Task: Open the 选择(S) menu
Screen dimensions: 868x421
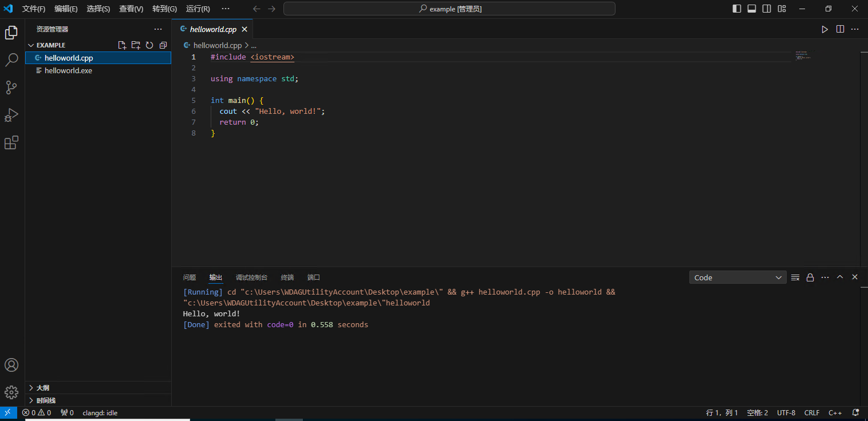Action: click(98, 9)
